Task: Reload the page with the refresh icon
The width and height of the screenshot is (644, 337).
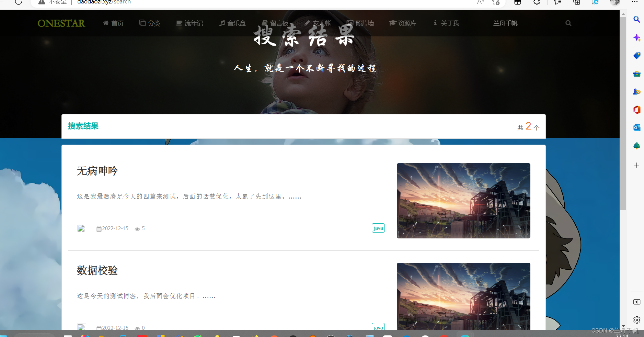Action: click(19, 2)
